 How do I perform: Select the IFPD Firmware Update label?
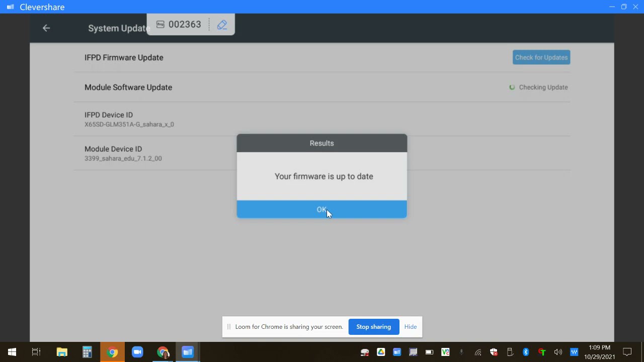(124, 57)
